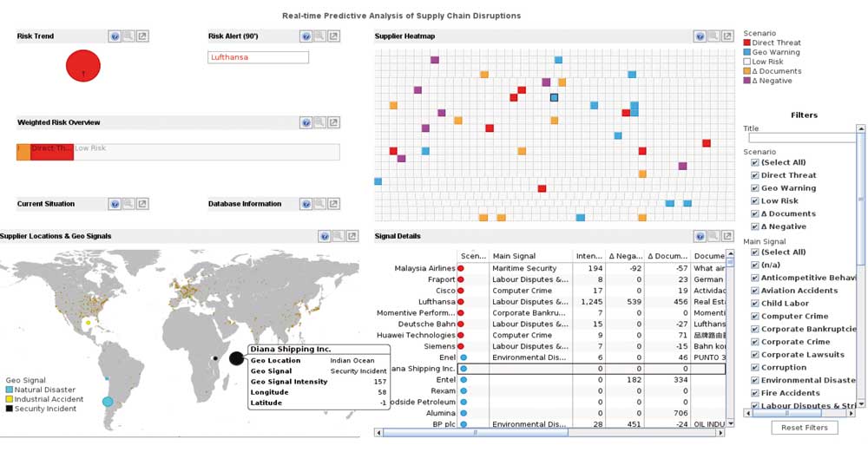Sort table by Δ Nega... column header
Screen dimensions: 868x452
(x=626, y=256)
